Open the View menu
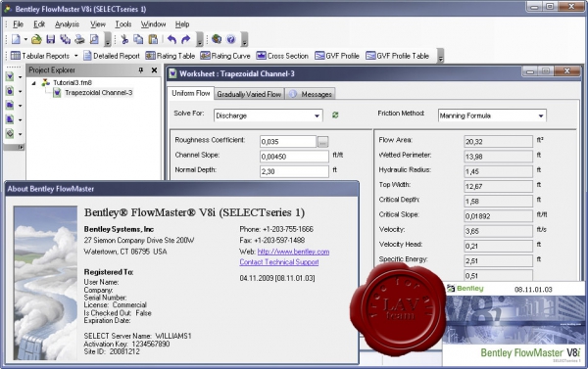 [97, 24]
